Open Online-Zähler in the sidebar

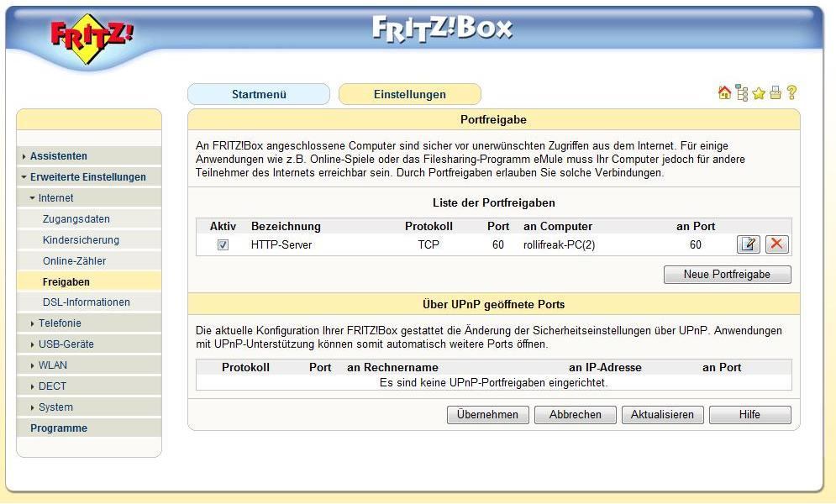(x=74, y=261)
